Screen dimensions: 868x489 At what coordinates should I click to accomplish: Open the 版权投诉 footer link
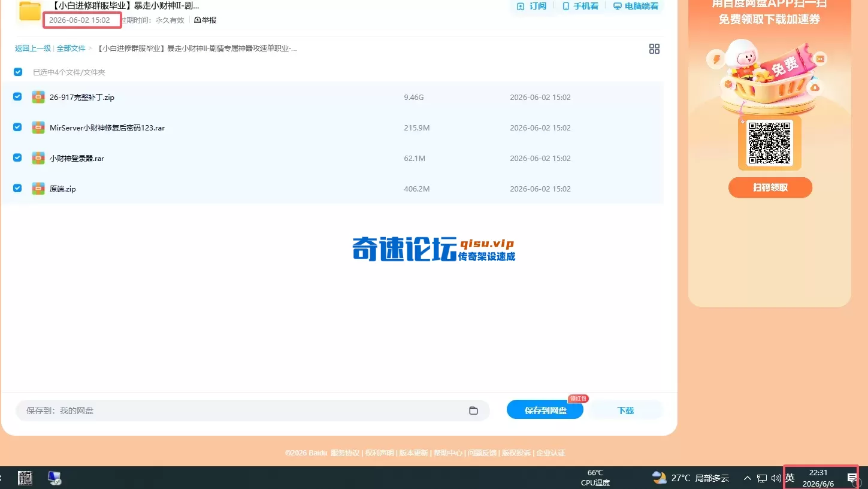[x=516, y=453]
